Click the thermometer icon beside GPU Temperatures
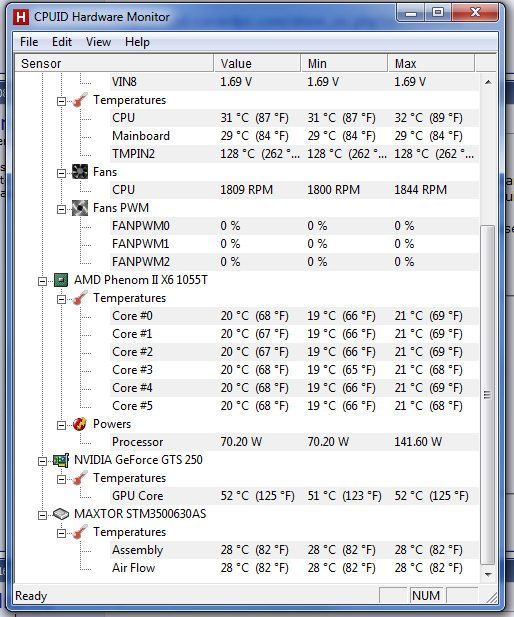Screen dimensions: 514x617 click(80, 478)
